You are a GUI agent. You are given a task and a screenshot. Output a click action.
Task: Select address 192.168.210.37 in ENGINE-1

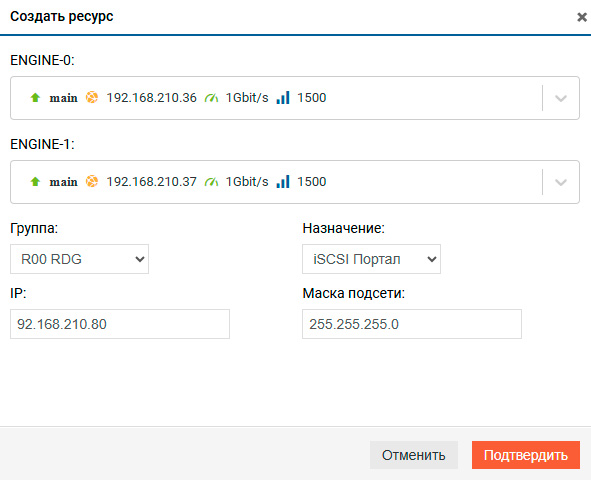point(152,182)
